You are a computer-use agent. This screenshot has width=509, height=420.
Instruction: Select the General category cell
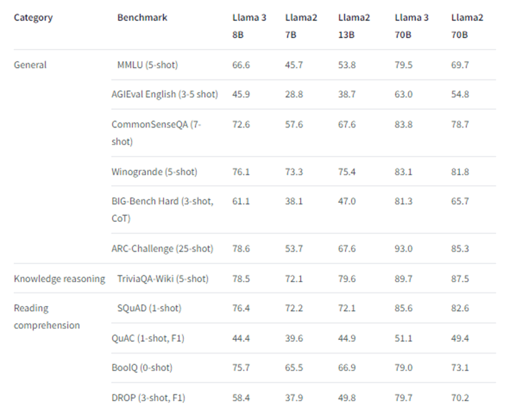point(30,65)
